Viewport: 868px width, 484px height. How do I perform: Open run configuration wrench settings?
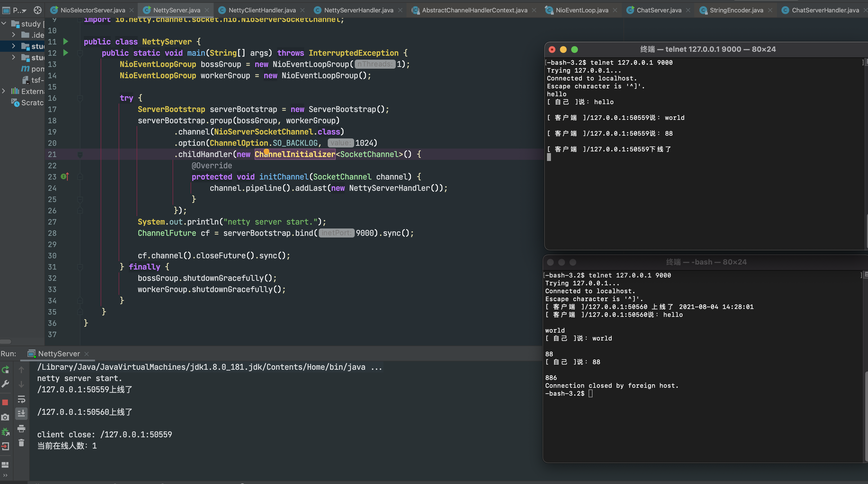click(5, 384)
